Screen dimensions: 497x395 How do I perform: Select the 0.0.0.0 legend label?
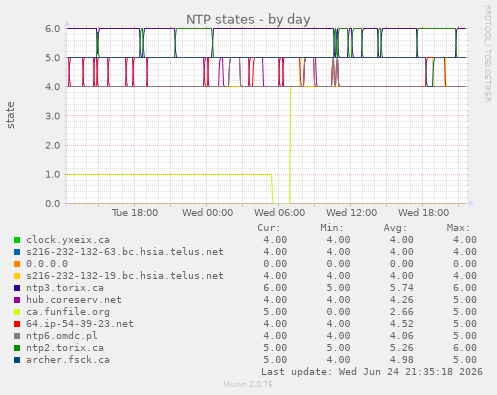tap(47, 264)
